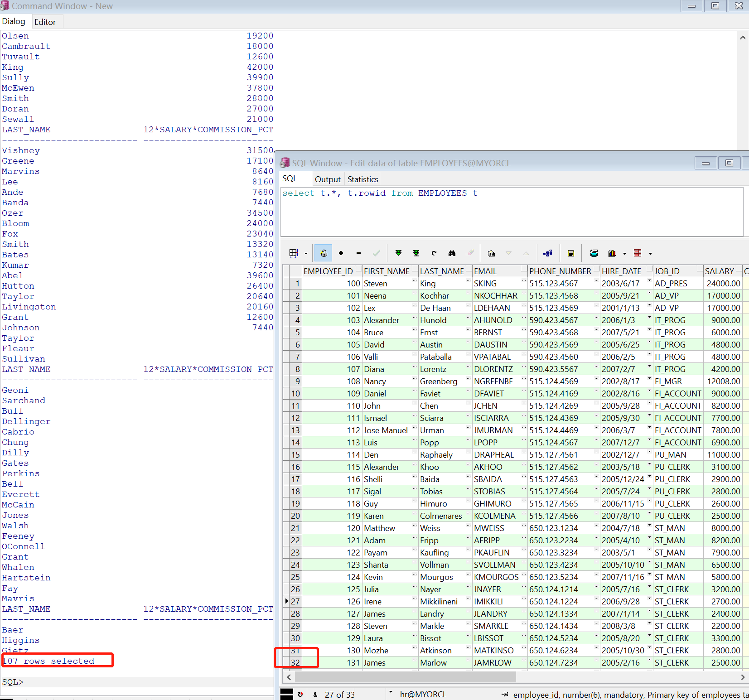Open the Editor tab in Command Window

point(45,22)
